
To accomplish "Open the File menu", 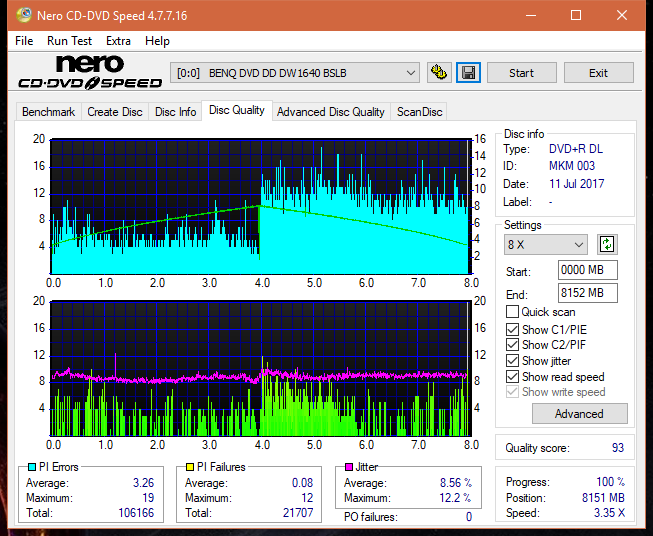I will (24, 41).
